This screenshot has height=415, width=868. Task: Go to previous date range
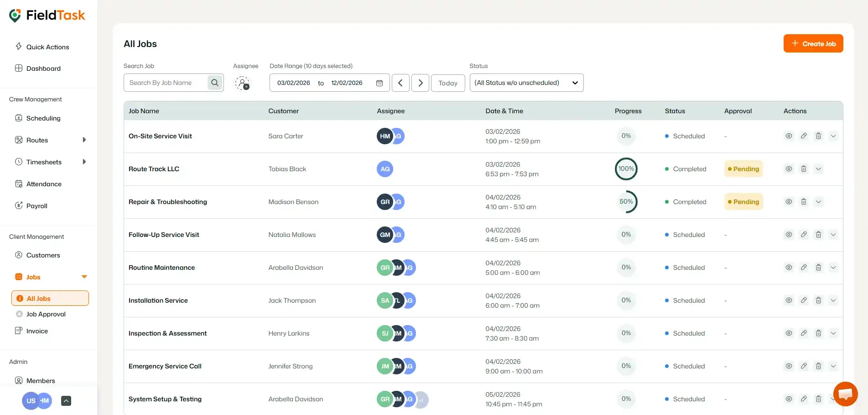[x=400, y=83]
